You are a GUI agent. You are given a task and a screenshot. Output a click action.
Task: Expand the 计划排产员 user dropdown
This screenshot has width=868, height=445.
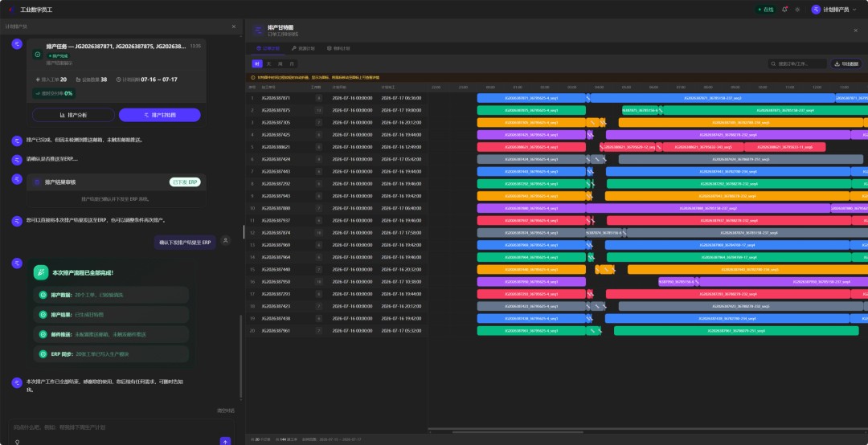point(854,10)
